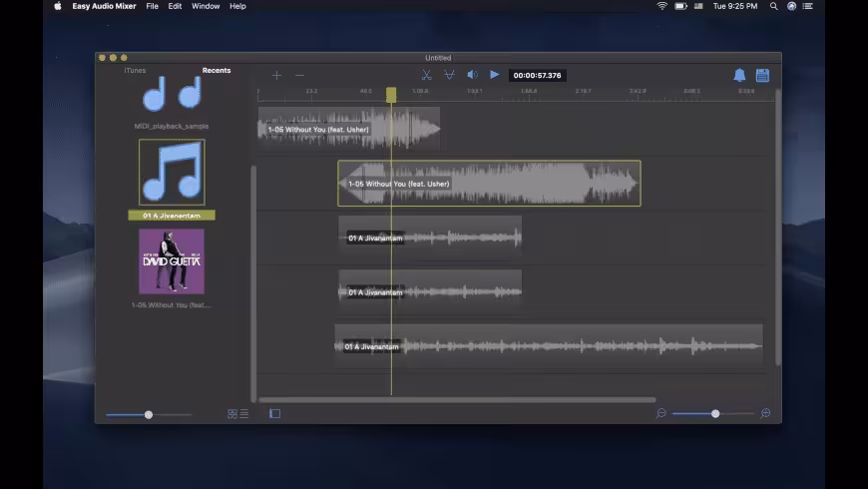Click the Siri icon in menu bar
The image size is (868, 489).
(791, 6)
